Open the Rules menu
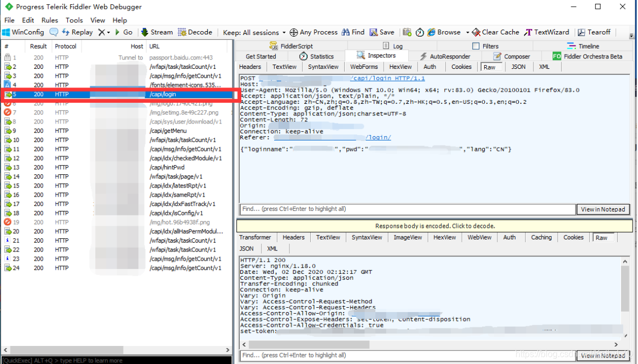Screen dimensions: 638x364 click(50, 20)
